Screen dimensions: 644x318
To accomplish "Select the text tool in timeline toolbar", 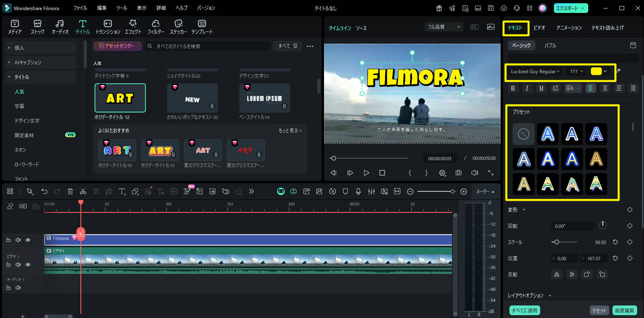I will click(x=122, y=191).
